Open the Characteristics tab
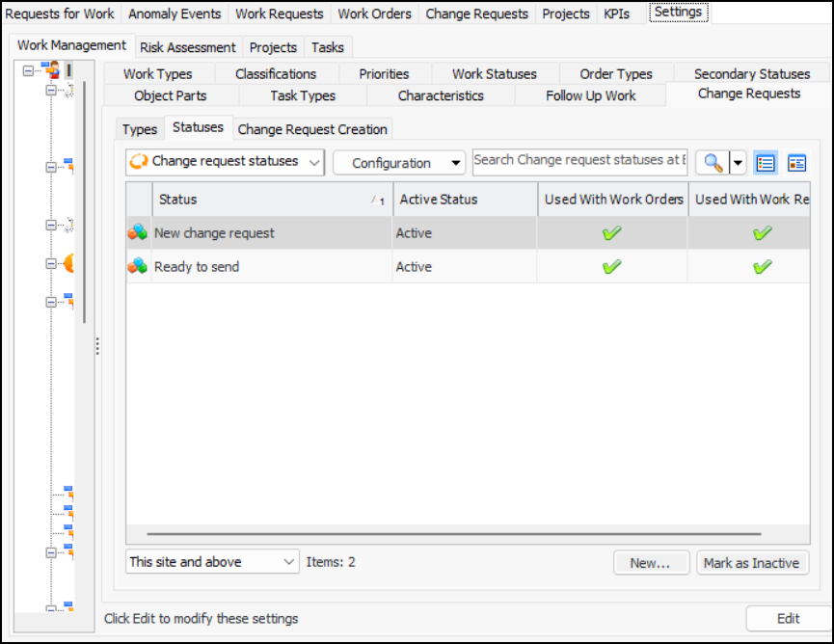Viewport: 834px width, 644px height. (x=441, y=95)
